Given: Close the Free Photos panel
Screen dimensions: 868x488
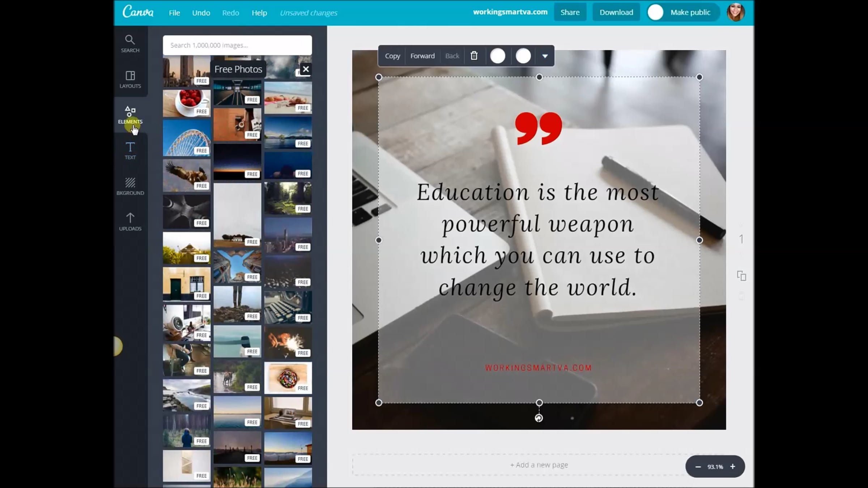Looking at the screenshot, I should click(x=306, y=69).
